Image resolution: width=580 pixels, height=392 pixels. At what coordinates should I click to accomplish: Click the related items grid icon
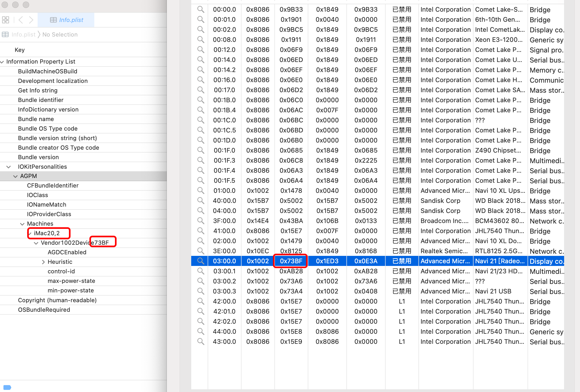pyautogui.click(x=6, y=20)
